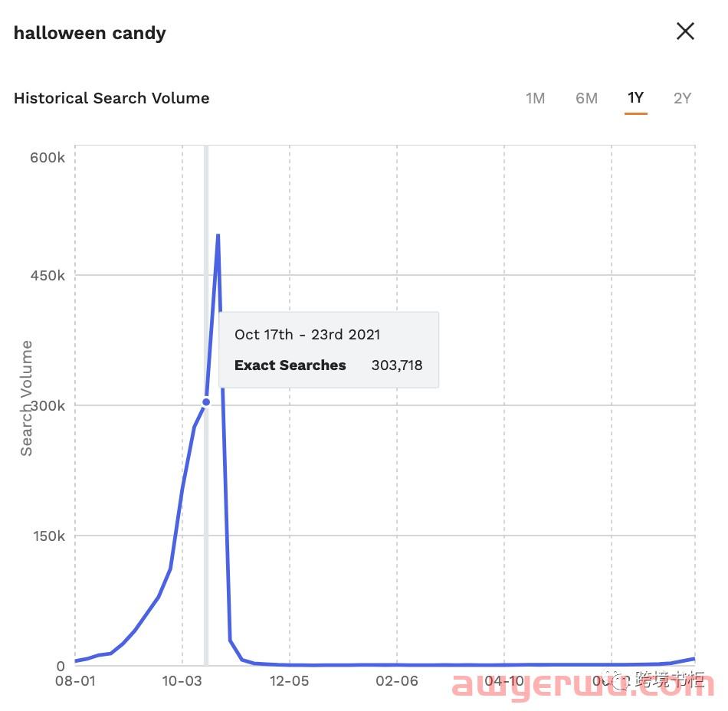Click the Search Volume axis title
The image size is (728, 711).
27,398
